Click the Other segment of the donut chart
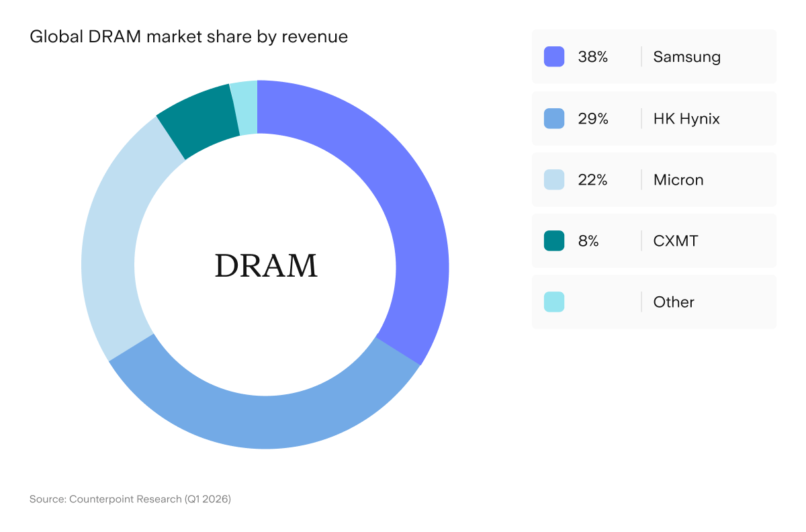 [245, 107]
